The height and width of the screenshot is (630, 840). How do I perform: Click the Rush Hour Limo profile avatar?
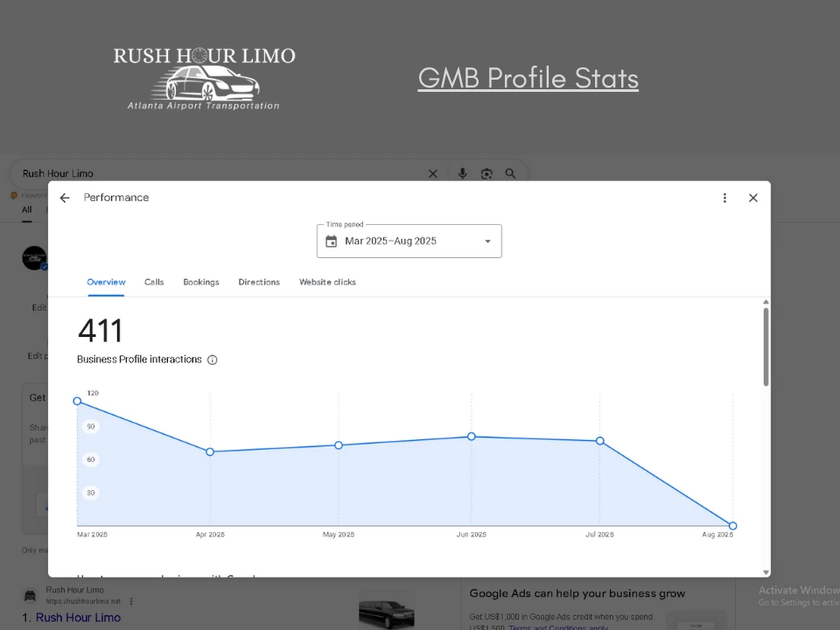coord(34,257)
